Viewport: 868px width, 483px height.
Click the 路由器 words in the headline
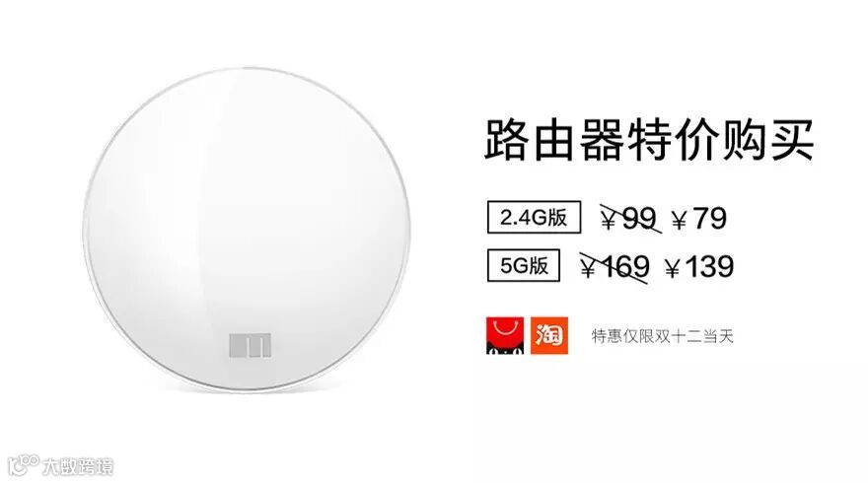point(554,139)
